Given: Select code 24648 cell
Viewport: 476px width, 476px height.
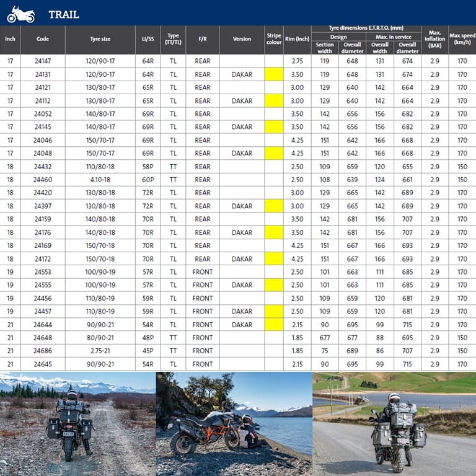Looking at the screenshot, I should (x=43, y=338).
